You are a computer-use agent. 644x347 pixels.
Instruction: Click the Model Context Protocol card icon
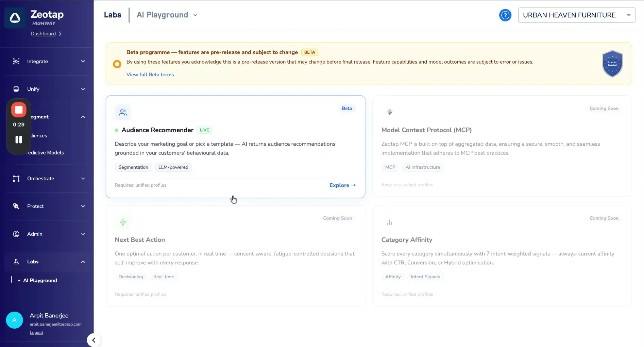click(389, 112)
